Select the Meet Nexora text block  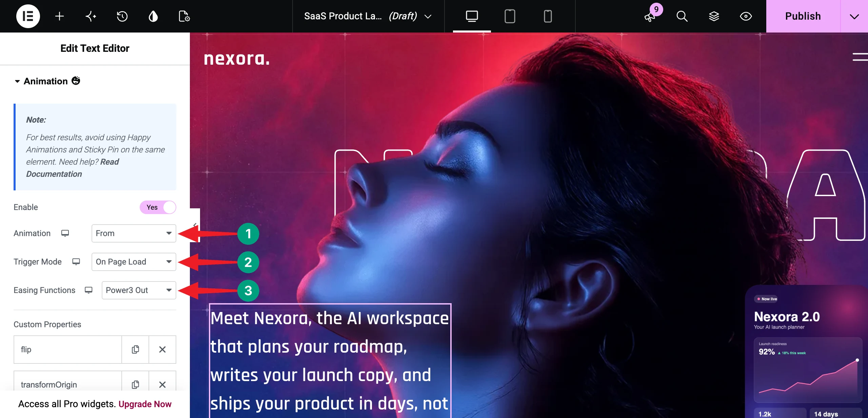(330, 361)
